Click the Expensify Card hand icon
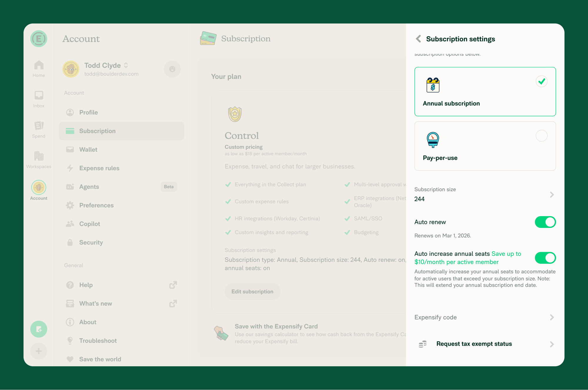 pos(221,333)
